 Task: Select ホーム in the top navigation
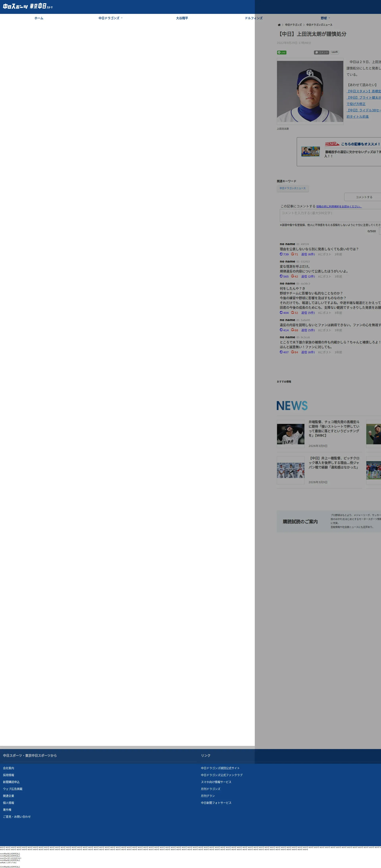(39, 18)
